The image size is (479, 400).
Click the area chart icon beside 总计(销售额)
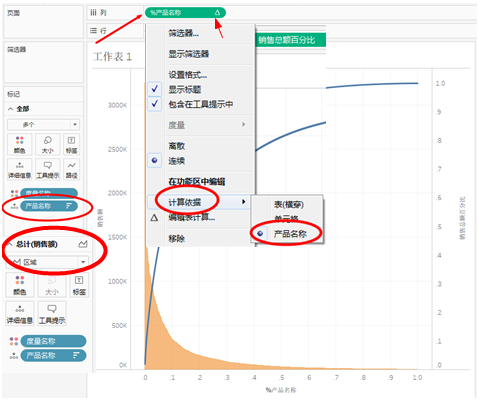tap(83, 244)
